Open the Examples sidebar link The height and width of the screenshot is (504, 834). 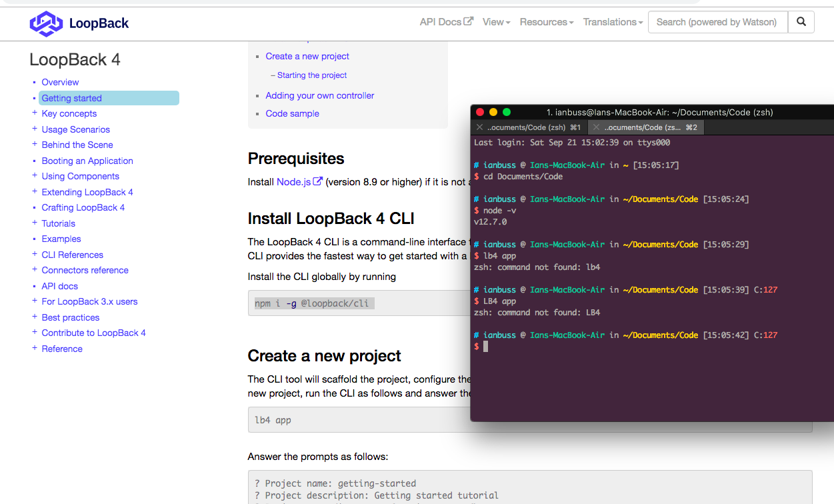[61, 239]
